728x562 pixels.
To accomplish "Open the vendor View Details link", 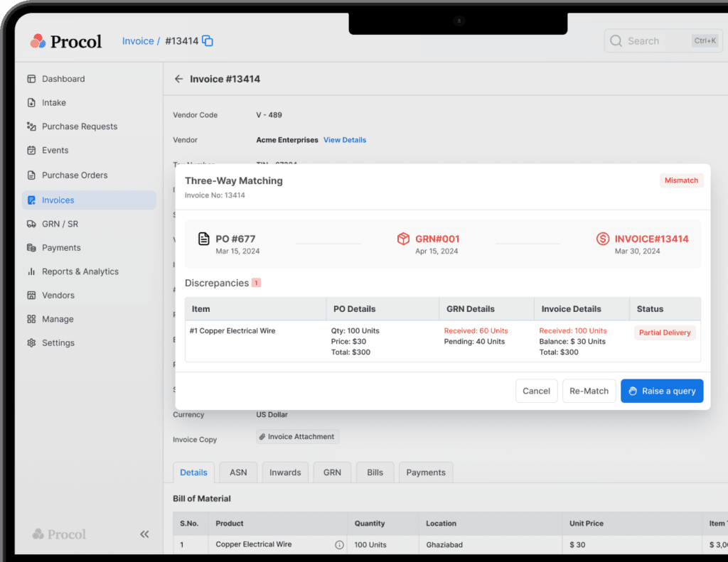I will [345, 140].
